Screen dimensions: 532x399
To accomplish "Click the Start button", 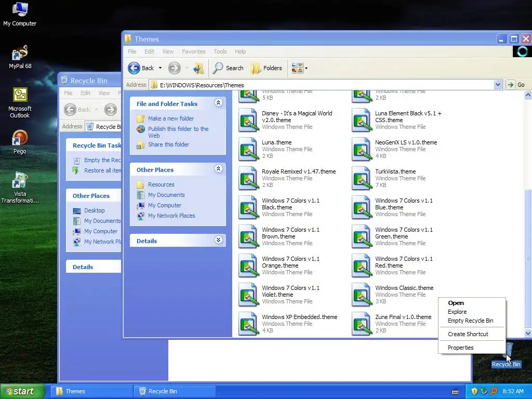I will 22,391.
